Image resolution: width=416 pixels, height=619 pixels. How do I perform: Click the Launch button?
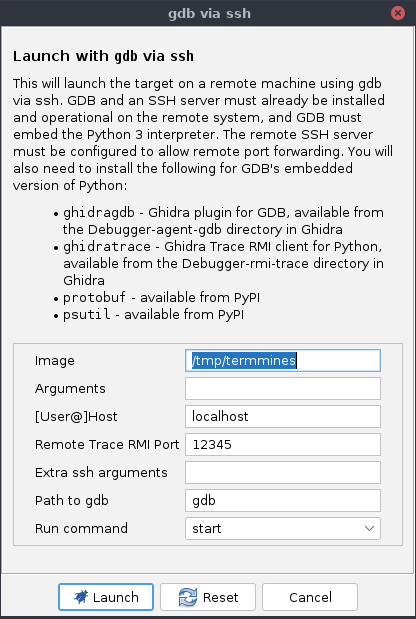tap(106, 597)
